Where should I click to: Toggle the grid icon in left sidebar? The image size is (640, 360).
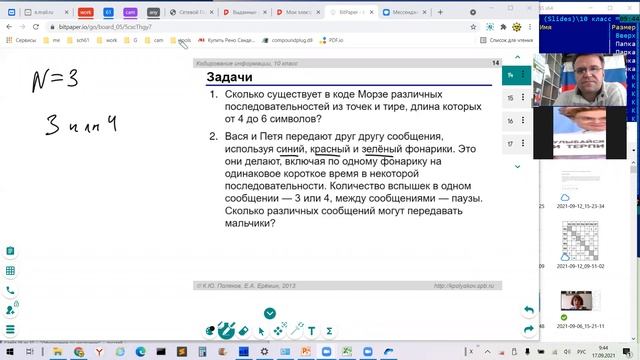10,271
